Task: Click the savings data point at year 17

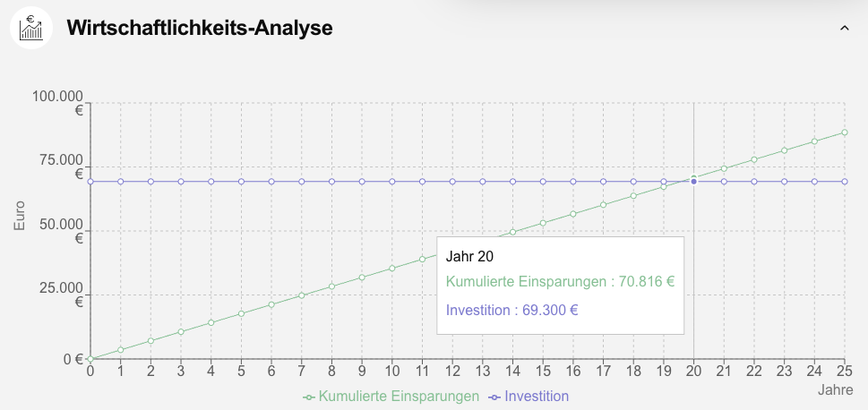Action: pyautogui.click(x=603, y=205)
